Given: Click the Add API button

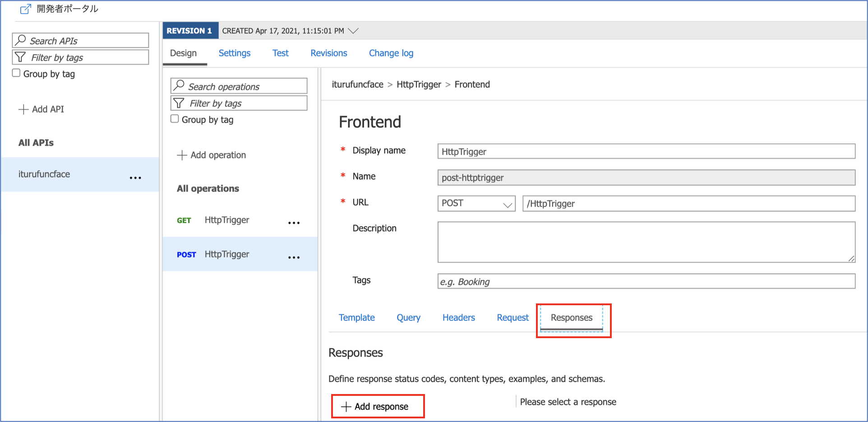Looking at the screenshot, I should coord(42,110).
